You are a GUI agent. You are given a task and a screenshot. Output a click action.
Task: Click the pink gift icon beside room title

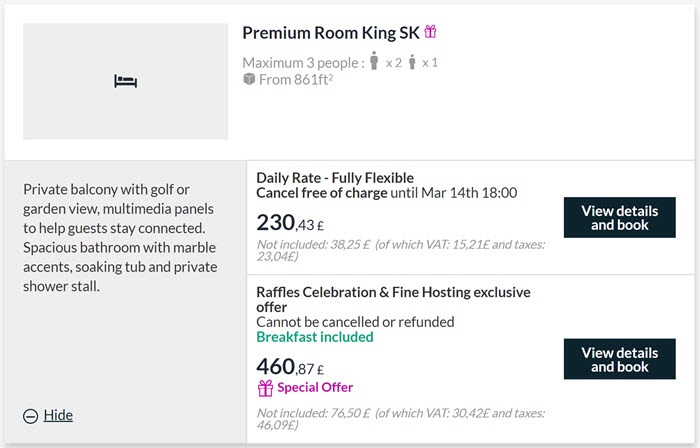click(x=430, y=32)
